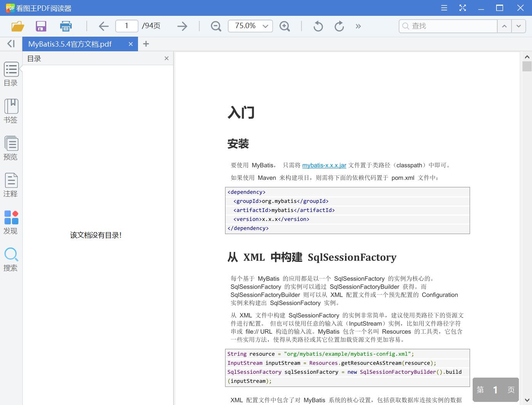This screenshot has width=532, height=405.
Task: Click the 看图王PDF阅读器 app logo
Action: coord(10,8)
